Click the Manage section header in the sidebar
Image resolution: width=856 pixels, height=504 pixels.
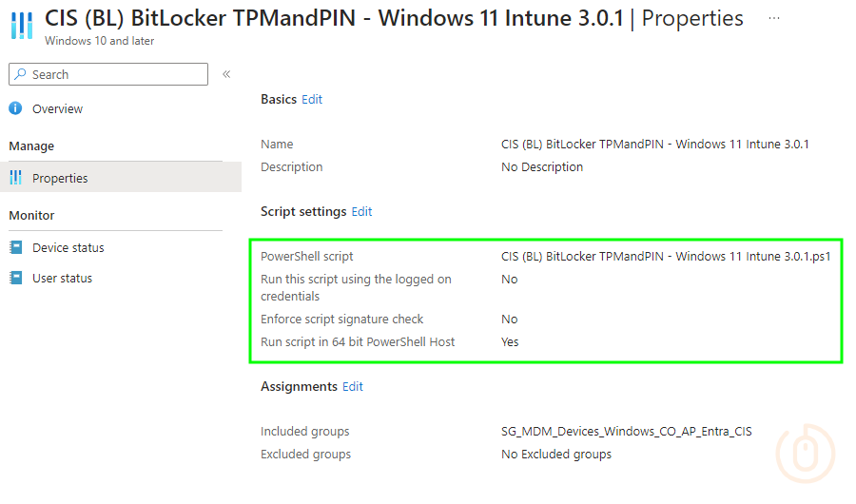coord(31,145)
